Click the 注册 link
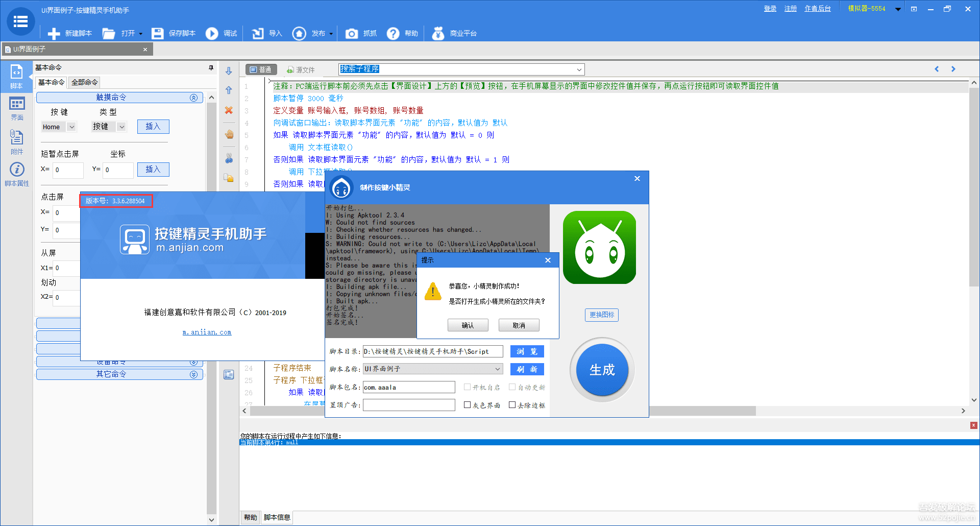The height and width of the screenshot is (526, 980). click(x=790, y=9)
